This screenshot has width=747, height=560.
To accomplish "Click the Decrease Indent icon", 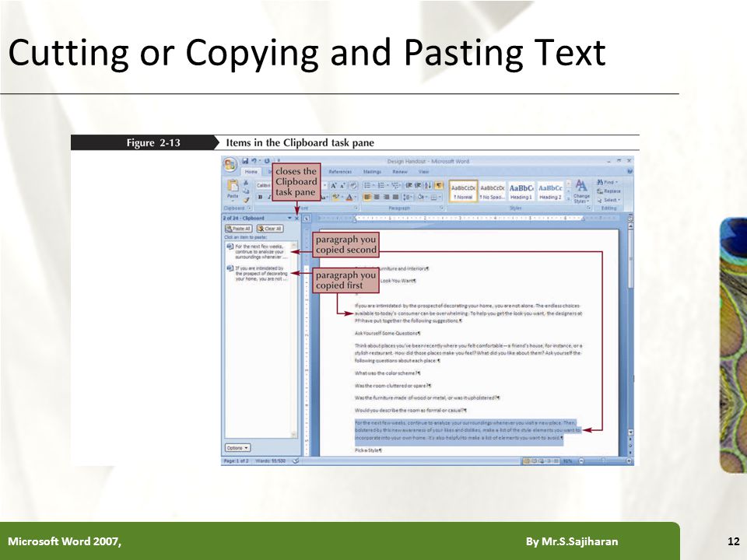I will tap(409, 186).
